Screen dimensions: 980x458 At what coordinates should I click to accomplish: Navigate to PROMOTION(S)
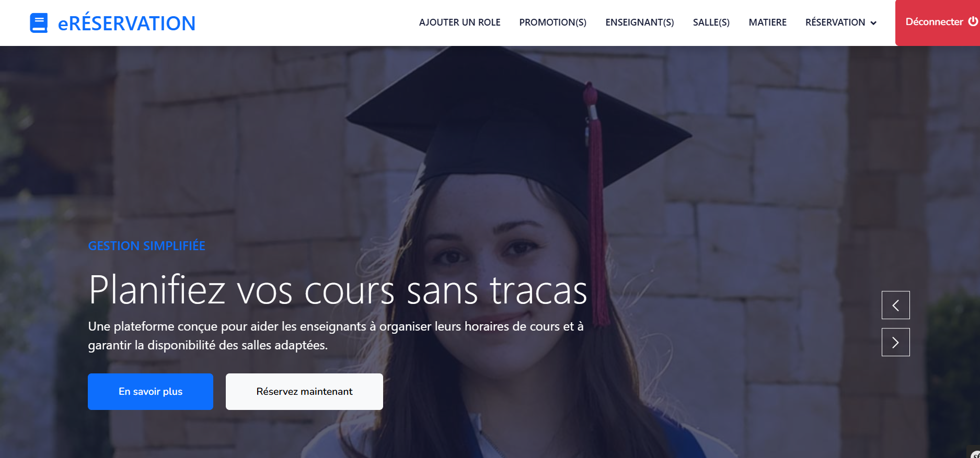552,22
